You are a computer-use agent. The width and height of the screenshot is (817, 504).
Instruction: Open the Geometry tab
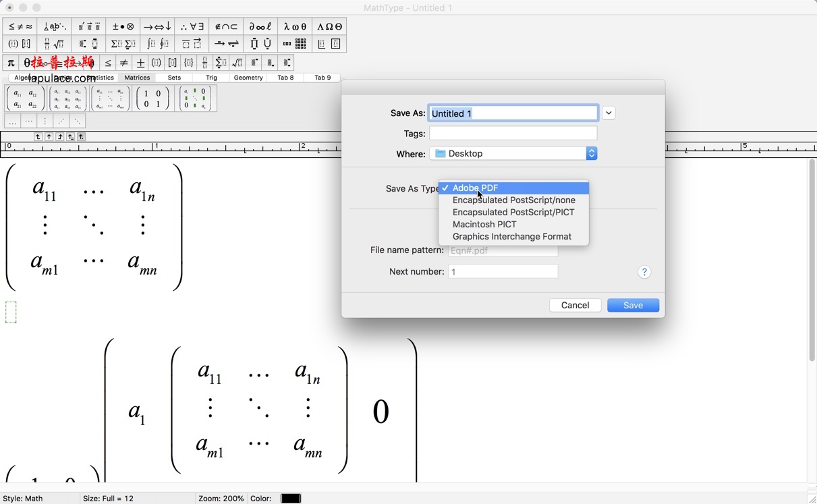coord(248,78)
